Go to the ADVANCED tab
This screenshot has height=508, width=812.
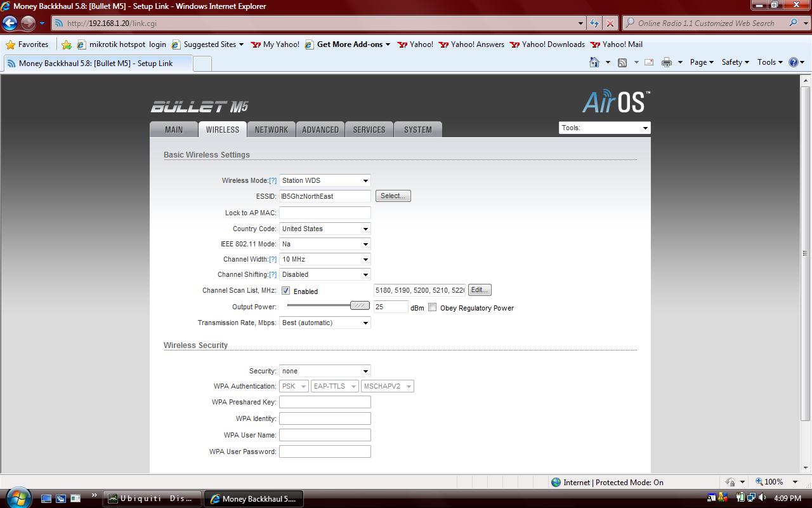(x=320, y=130)
